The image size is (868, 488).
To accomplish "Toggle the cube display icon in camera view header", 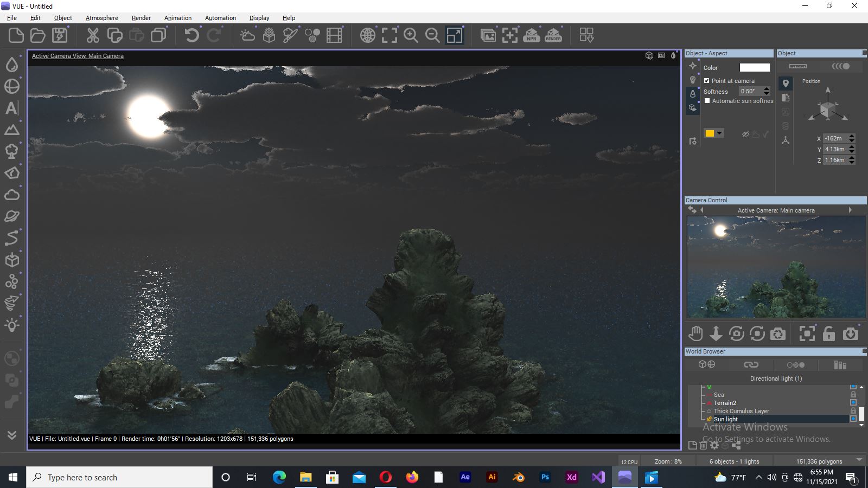I will (x=649, y=55).
